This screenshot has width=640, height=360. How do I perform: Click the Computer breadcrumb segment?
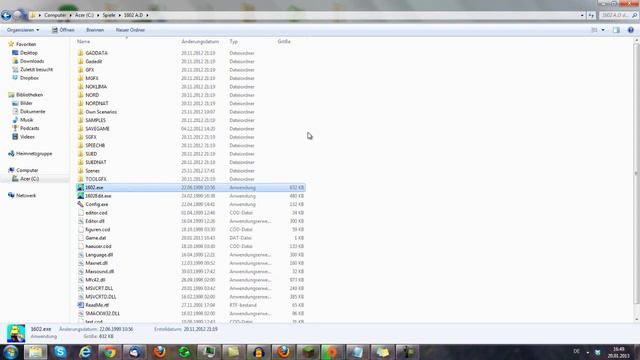tap(55, 15)
